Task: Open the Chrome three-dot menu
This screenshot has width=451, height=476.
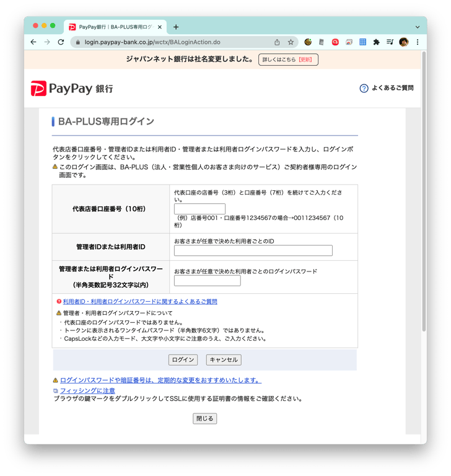Action: tap(418, 42)
